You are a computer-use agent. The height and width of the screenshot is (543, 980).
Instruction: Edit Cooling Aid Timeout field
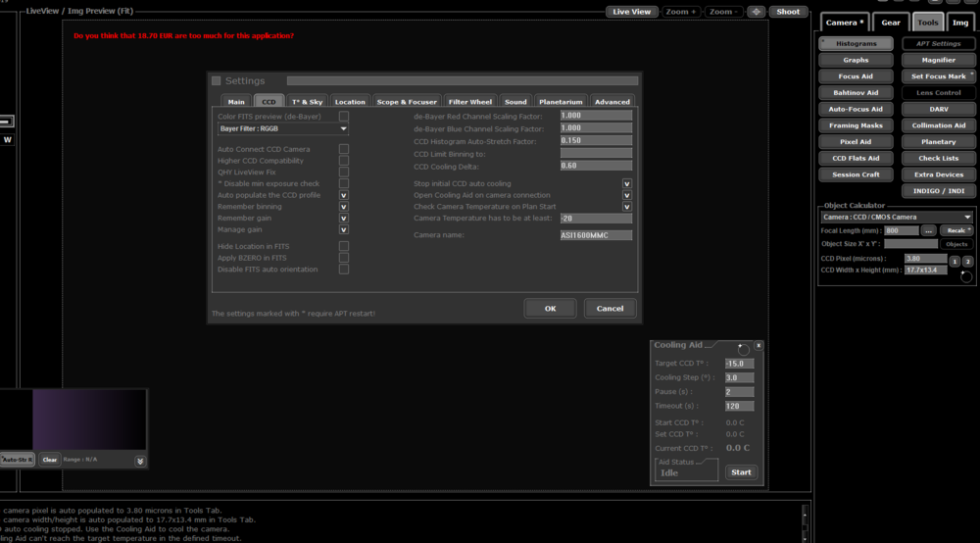[x=739, y=406]
